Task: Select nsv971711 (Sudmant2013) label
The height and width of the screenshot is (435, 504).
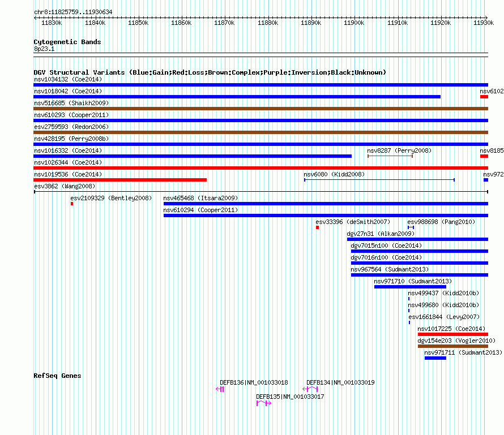Action: click(x=463, y=352)
